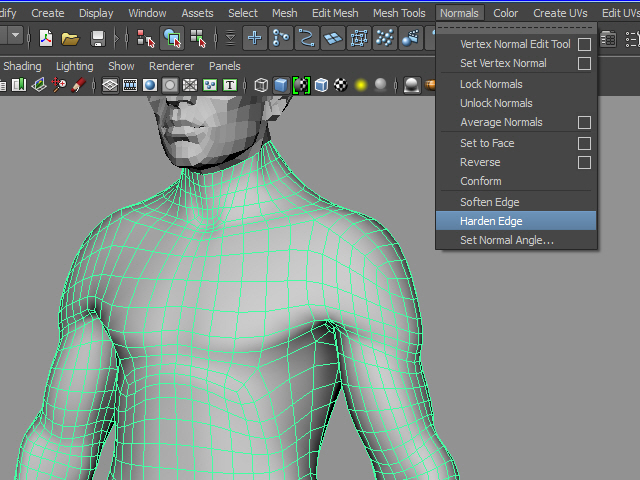Click the Open Scene folder icon
Screen dimensions: 640x480
(x=70, y=39)
